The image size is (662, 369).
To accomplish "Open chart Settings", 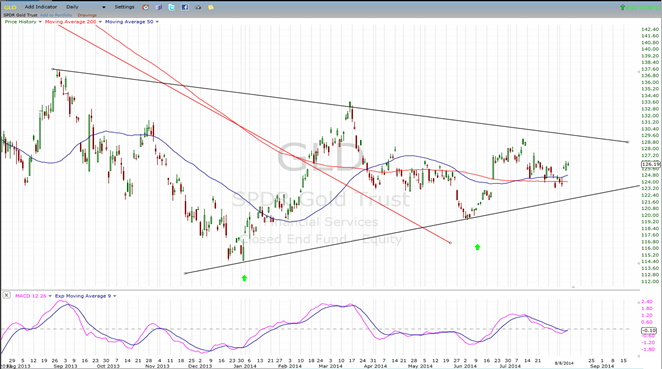I will pyautogui.click(x=125, y=7).
